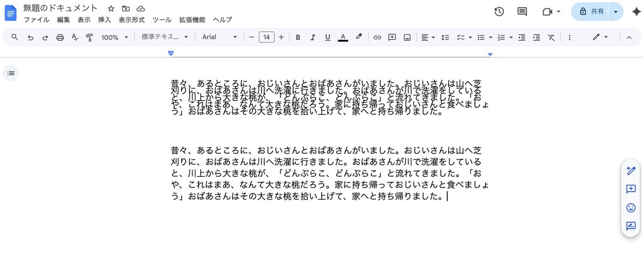
Task: Undo the last action
Action: [x=30, y=38]
